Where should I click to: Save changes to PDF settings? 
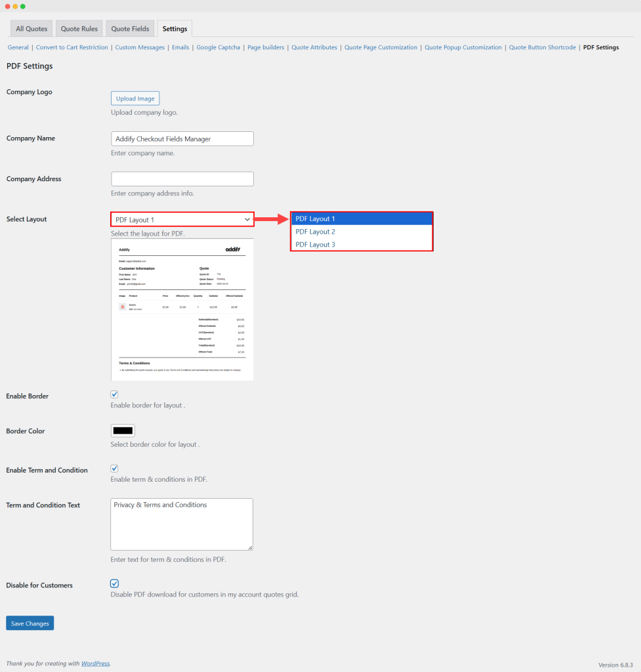[x=30, y=623]
